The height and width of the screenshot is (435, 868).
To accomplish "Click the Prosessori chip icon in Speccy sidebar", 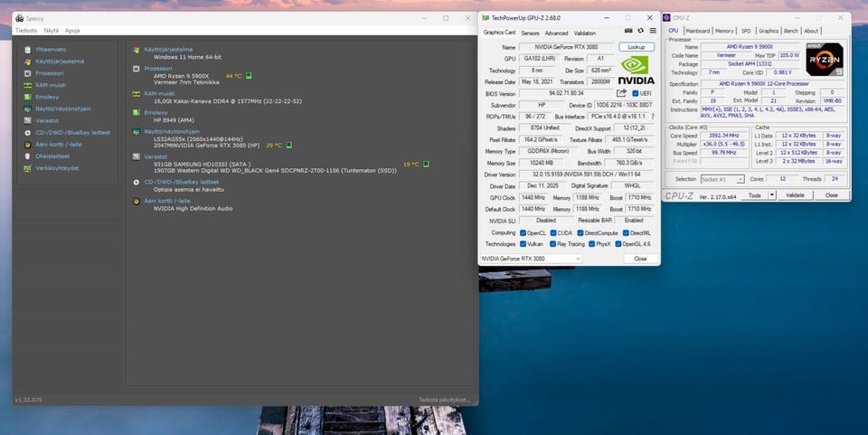I will click(x=28, y=73).
